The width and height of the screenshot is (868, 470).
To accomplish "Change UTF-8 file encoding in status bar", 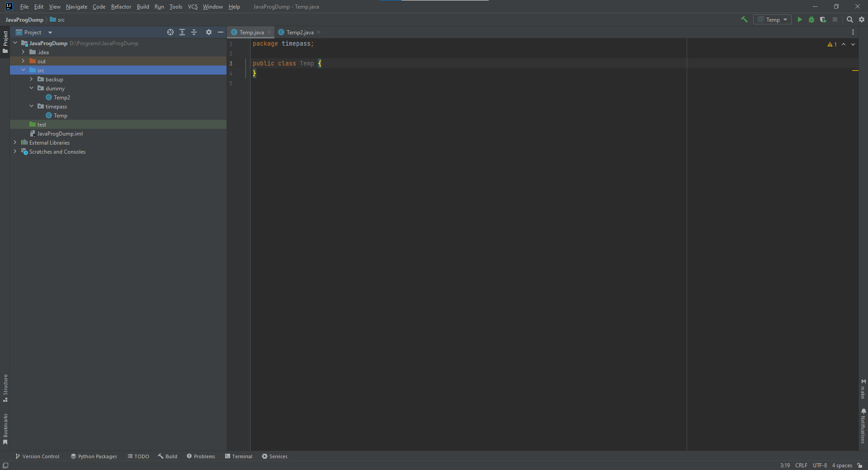I will (820, 465).
